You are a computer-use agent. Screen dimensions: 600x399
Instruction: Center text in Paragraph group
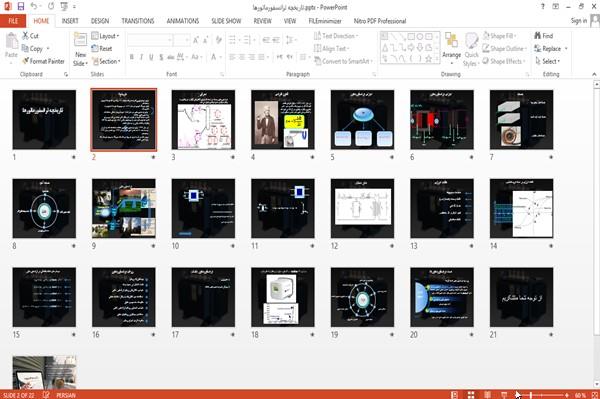242,57
